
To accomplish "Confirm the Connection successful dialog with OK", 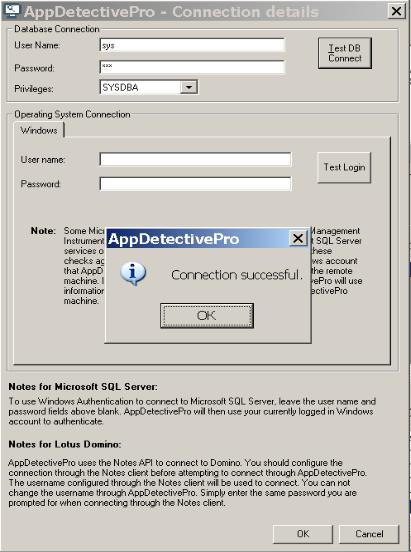I will coord(207,315).
